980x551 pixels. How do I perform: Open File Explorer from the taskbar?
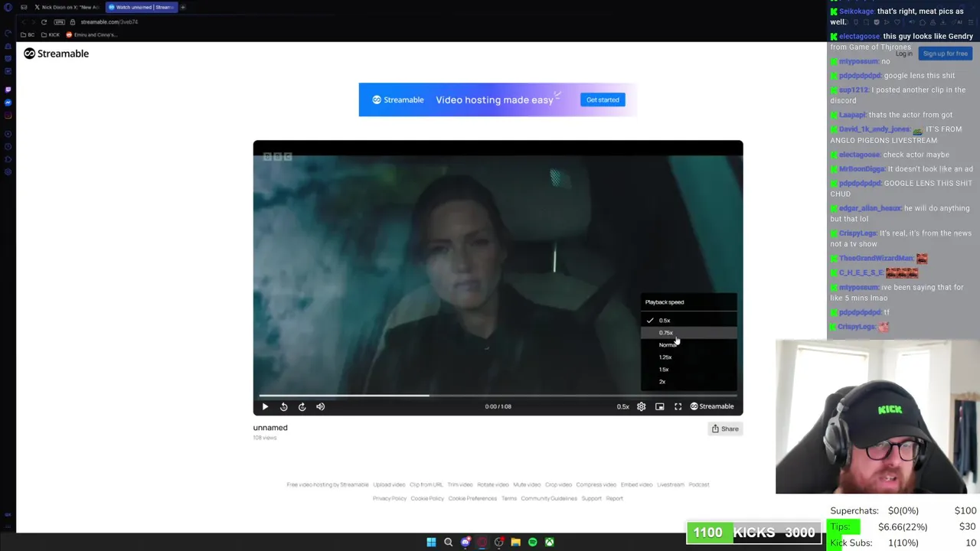[x=515, y=542]
